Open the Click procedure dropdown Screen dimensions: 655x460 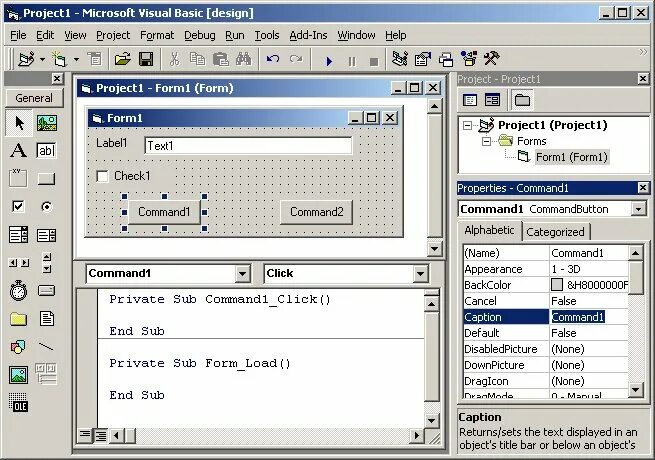pos(420,274)
